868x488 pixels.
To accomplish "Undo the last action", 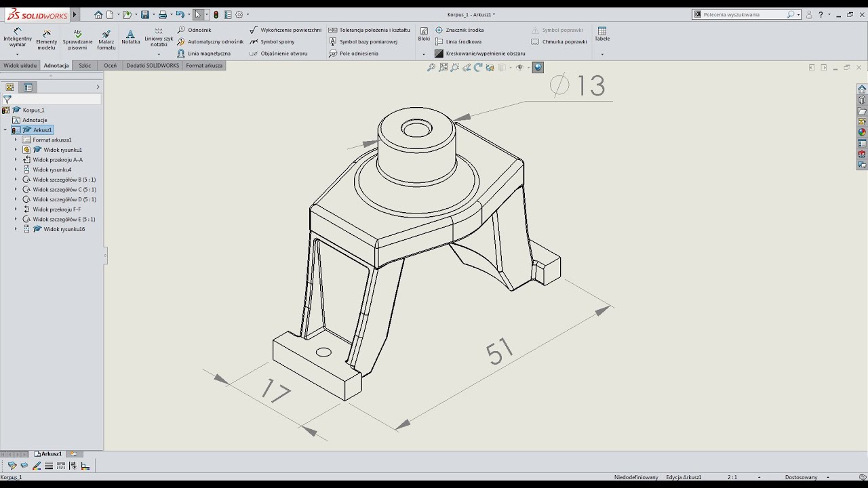I will 180,14.
